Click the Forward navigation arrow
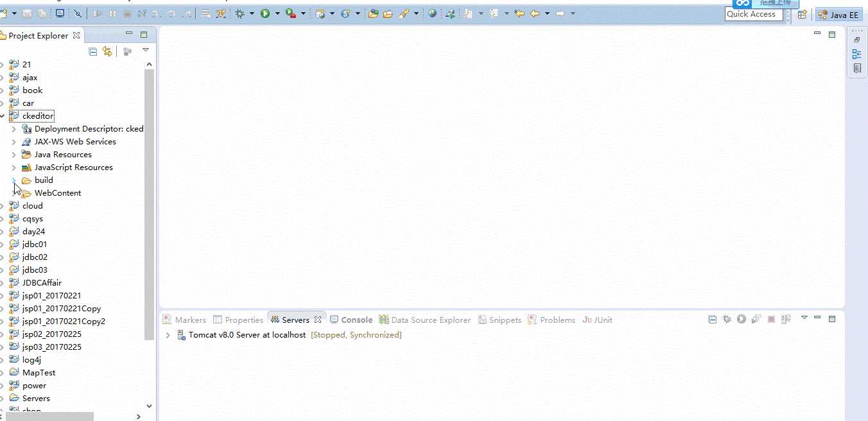The width and height of the screenshot is (868, 421). click(x=560, y=13)
